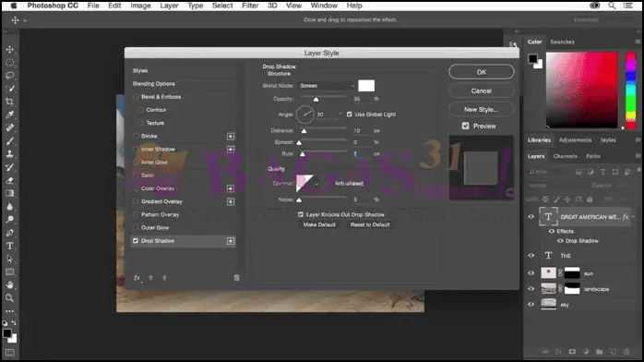Uncheck the Preview checkbox
Screen dimensions: 644x362
click(x=465, y=126)
